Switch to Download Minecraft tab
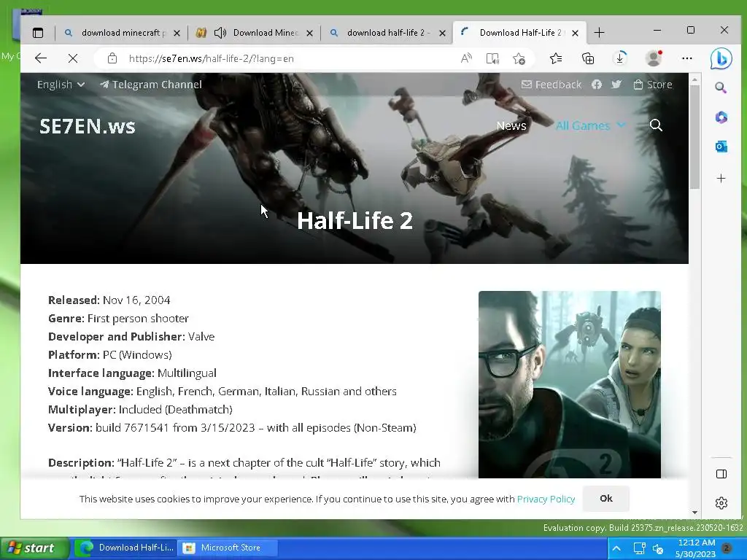 click(x=256, y=33)
